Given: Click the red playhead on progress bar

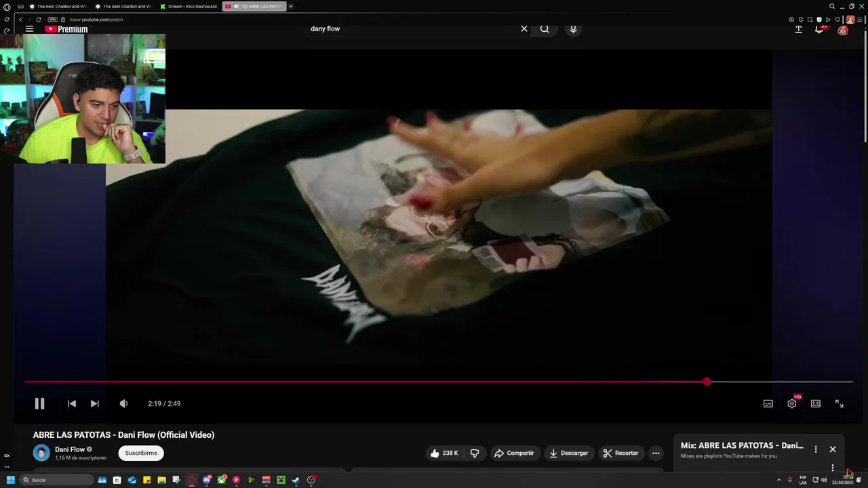Looking at the screenshot, I should pos(707,382).
